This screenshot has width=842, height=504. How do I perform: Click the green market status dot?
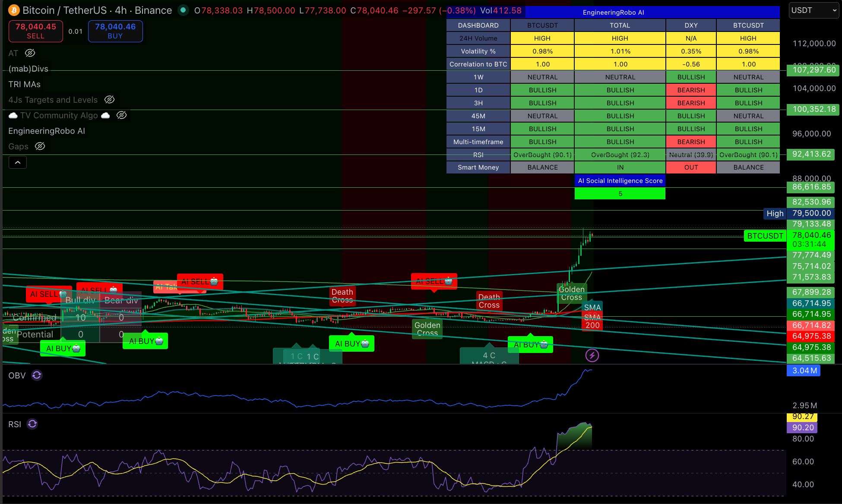pyautogui.click(x=184, y=10)
